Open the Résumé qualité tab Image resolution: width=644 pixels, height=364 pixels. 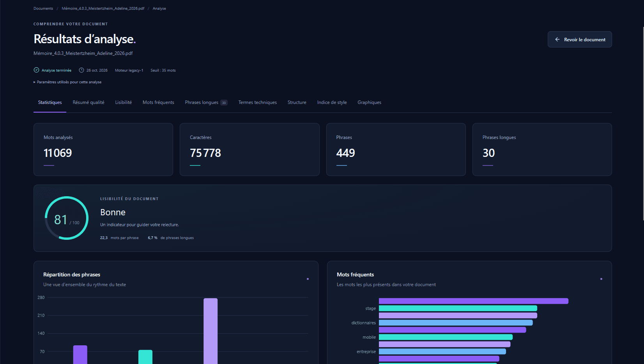[x=88, y=102]
